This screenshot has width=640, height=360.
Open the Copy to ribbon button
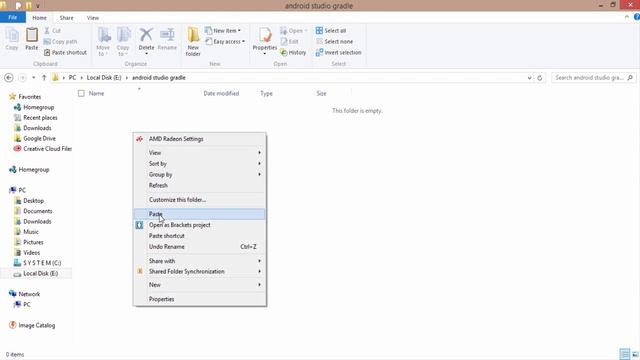[123, 42]
